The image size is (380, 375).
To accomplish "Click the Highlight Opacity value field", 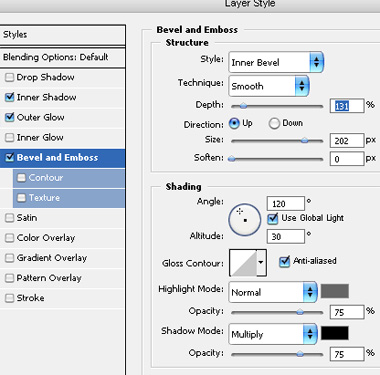I will coord(347,312).
